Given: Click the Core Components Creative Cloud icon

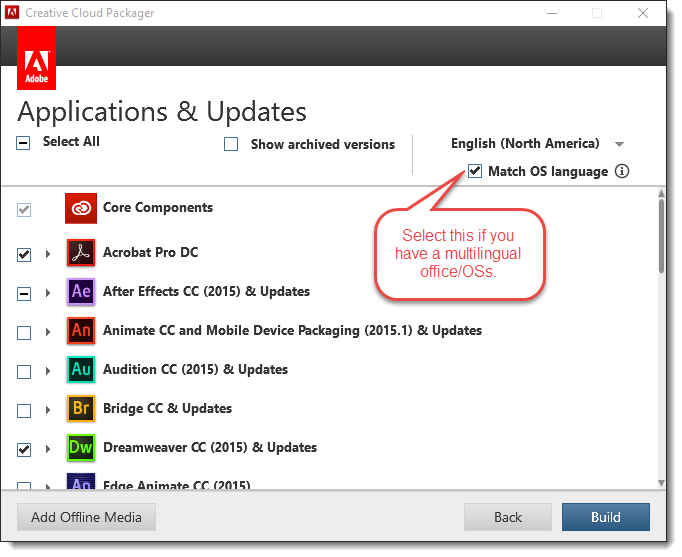Looking at the screenshot, I should click(x=81, y=209).
